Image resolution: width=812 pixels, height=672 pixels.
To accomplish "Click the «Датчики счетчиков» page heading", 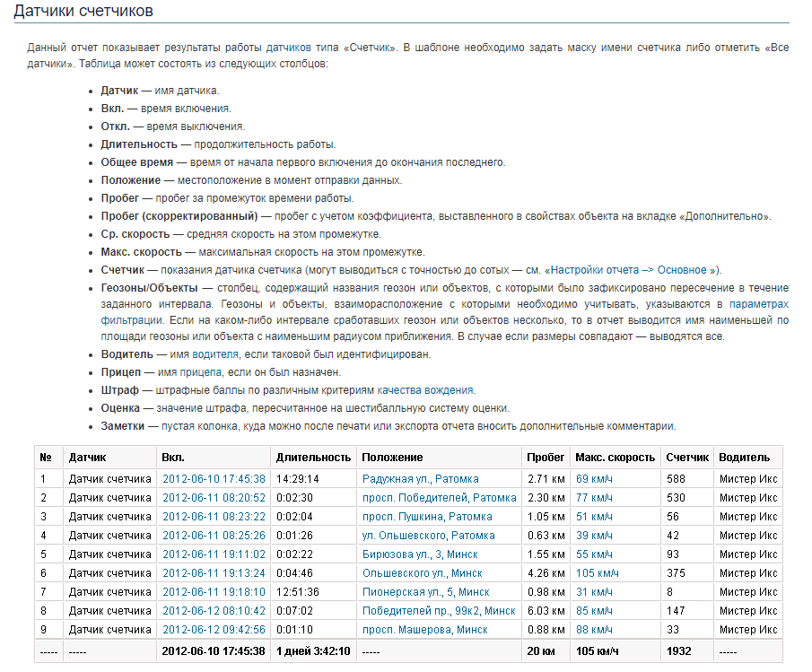I will coord(83,12).
